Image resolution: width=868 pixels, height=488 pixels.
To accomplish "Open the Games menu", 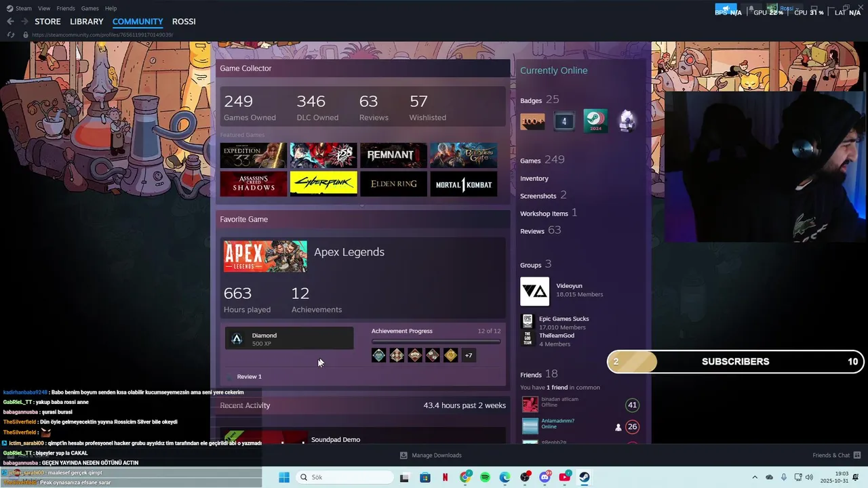I will pyautogui.click(x=90, y=8).
